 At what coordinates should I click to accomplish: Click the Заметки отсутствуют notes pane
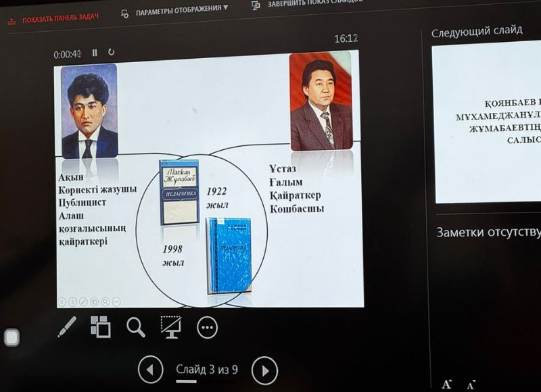488,232
